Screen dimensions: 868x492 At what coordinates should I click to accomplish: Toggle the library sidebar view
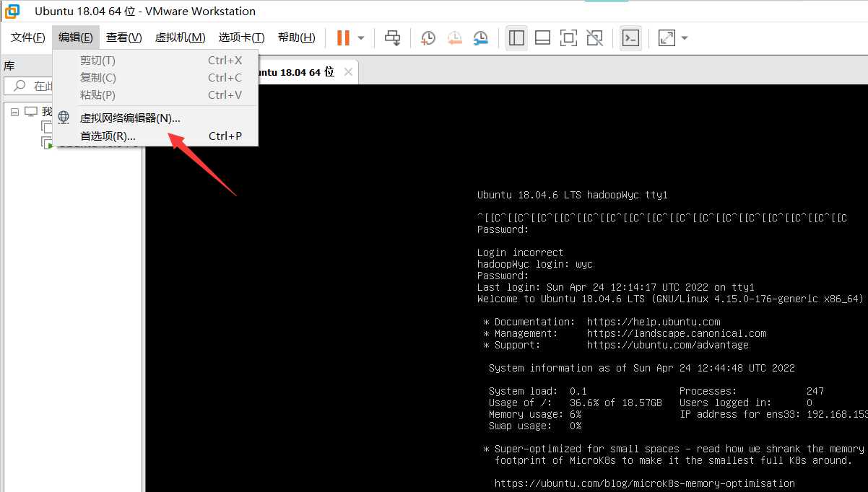[516, 38]
